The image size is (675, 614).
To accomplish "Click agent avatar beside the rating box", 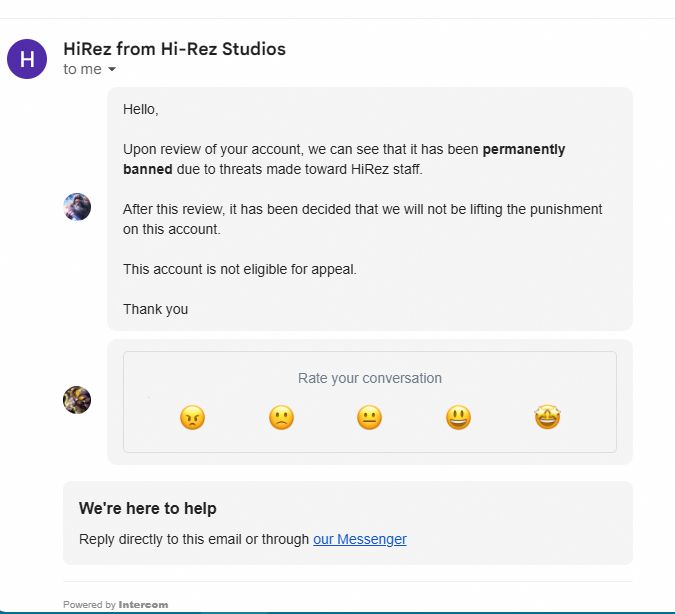I will [x=77, y=400].
